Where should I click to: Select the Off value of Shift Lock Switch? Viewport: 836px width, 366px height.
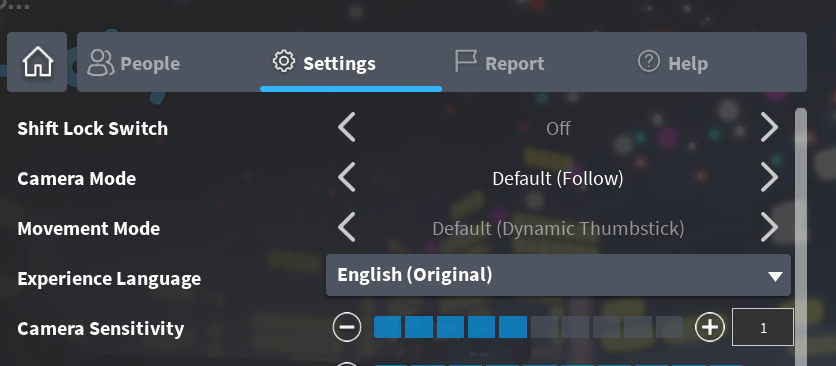tap(558, 129)
